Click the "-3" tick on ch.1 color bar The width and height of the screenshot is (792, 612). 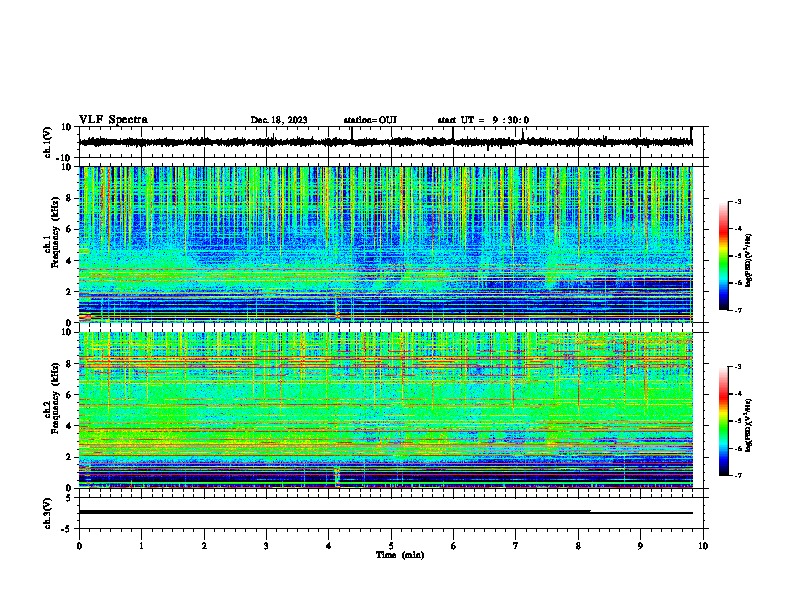[x=738, y=201]
